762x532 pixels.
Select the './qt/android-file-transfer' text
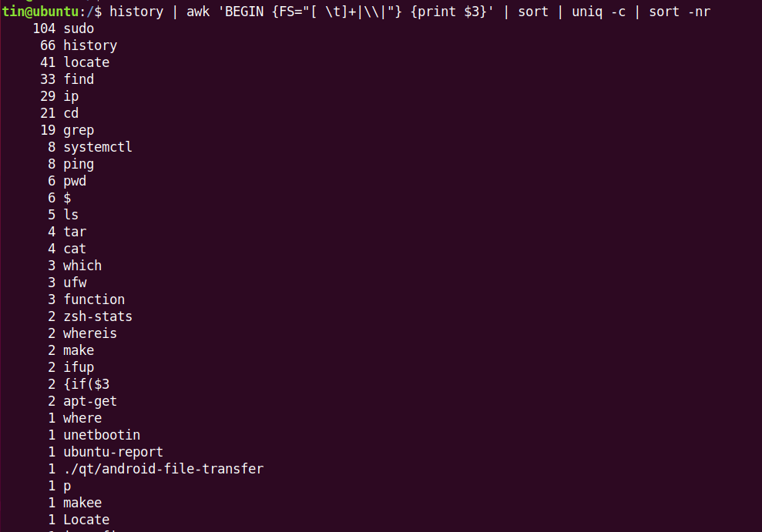[x=163, y=469]
